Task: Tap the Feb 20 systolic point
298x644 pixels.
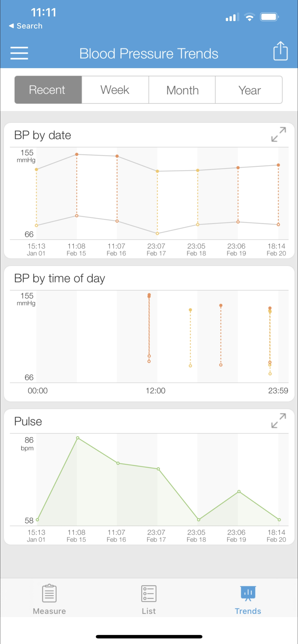Action: pyautogui.click(x=278, y=165)
